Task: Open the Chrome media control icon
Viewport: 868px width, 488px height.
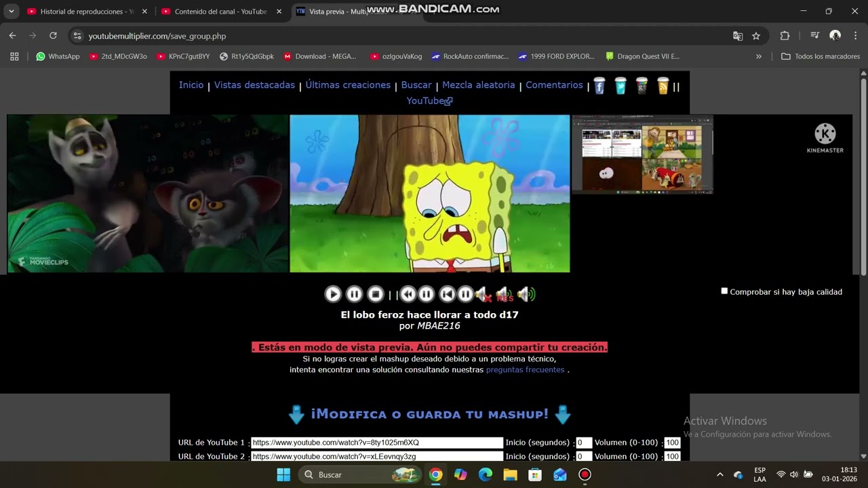Action: (814, 36)
